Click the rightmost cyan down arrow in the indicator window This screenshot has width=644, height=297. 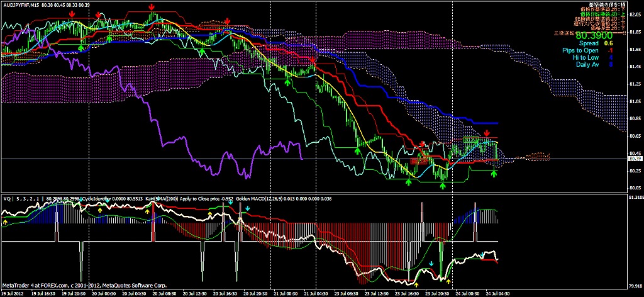click(482, 255)
